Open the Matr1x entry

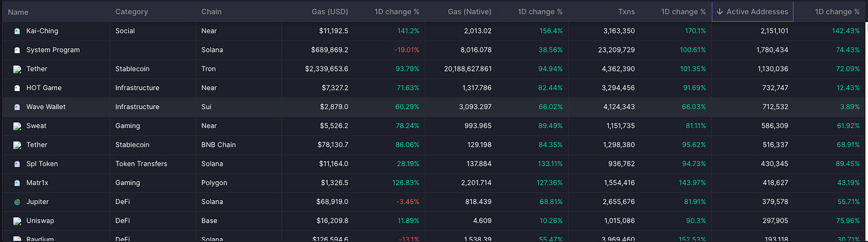[37, 183]
